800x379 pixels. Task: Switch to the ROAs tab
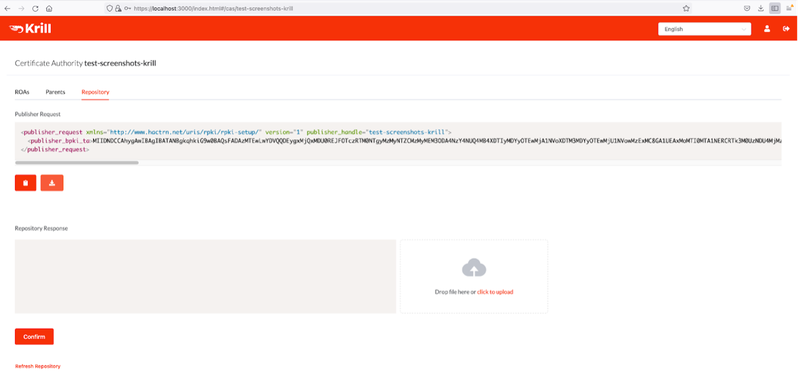coord(22,92)
